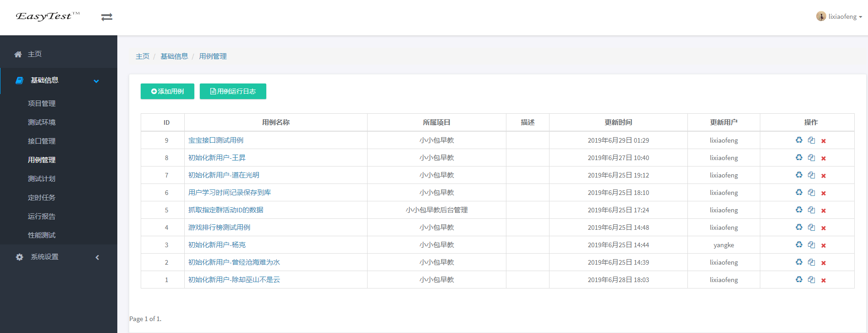This screenshot has height=333, width=868.
Task: Click the 添加用例 button
Action: click(x=167, y=91)
